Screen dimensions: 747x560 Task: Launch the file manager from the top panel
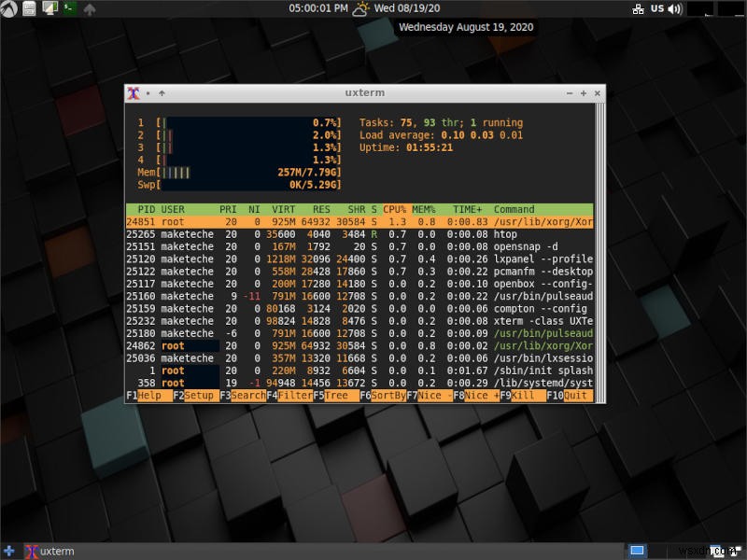pyautogui.click(x=28, y=8)
